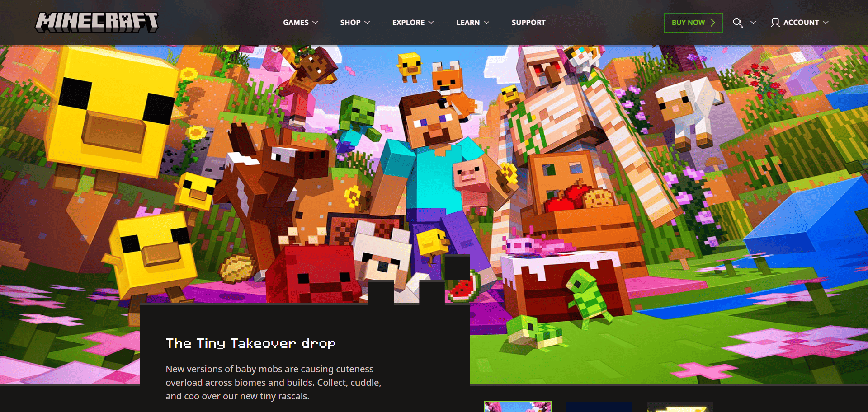The height and width of the screenshot is (412, 868).
Task: Open the chevron next to Shop
Action: [x=367, y=23]
